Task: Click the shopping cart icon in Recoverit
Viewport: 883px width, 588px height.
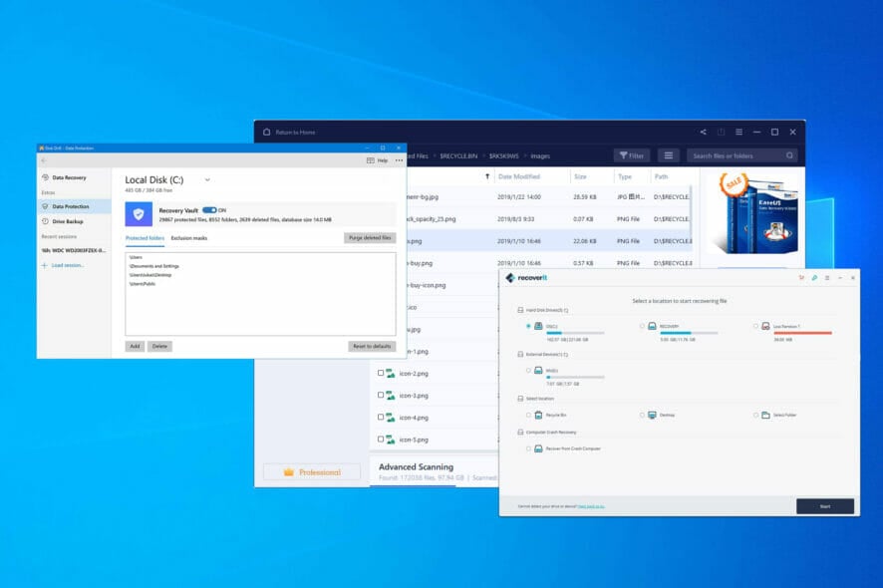Action: coord(801,278)
